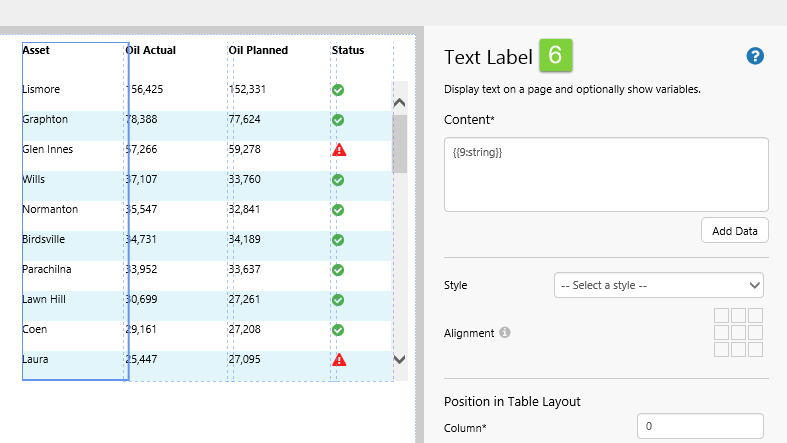Select the center alignment box
787x443 pixels.
click(x=738, y=333)
